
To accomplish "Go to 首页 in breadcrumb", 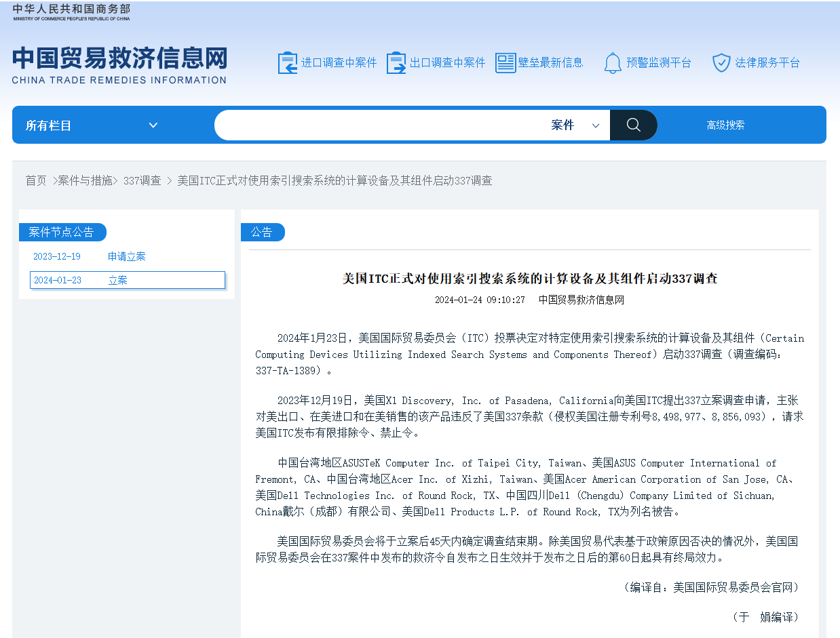I will click(x=36, y=181).
